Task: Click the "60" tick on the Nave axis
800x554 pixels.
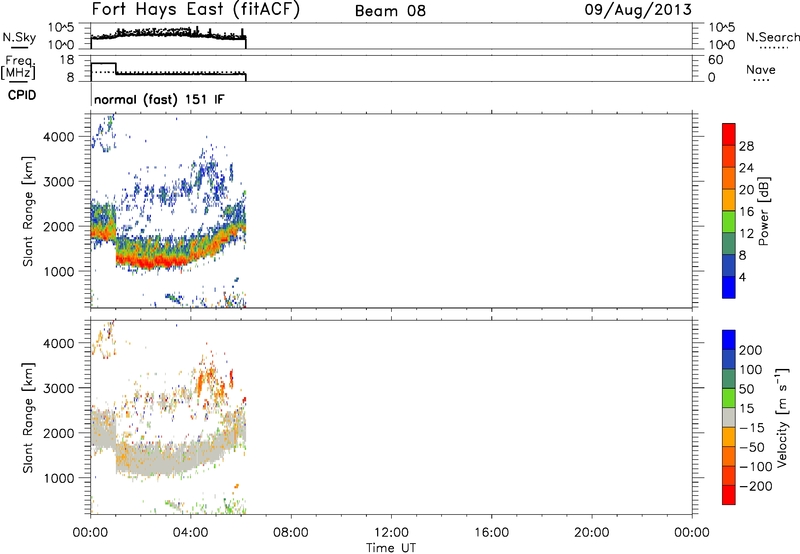Action: [x=716, y=60]
